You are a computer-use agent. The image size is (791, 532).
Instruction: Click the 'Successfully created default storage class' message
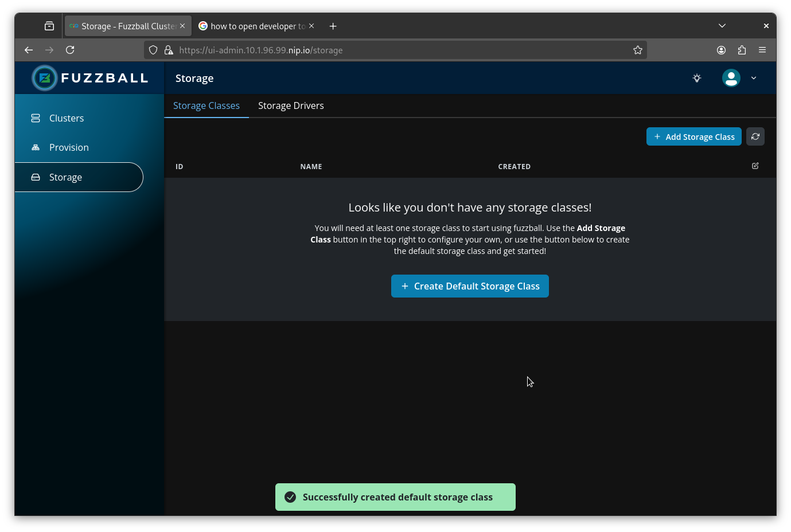click(398, 497)
